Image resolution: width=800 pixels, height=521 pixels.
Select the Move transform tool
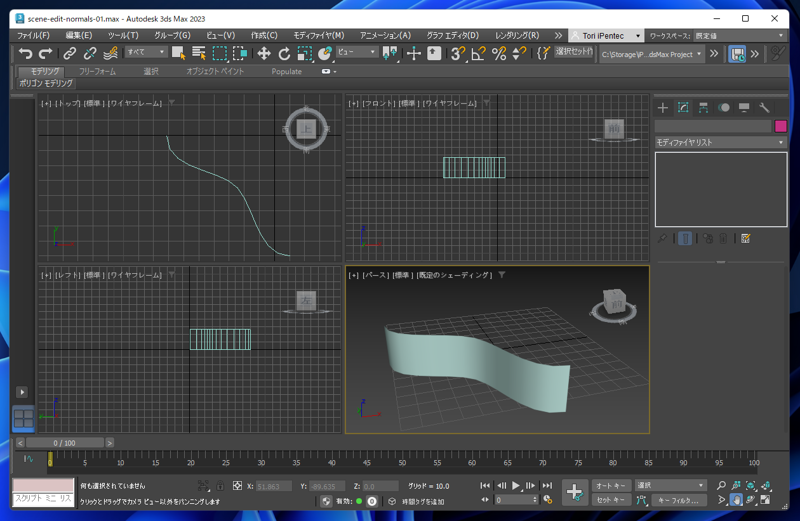(264, 53)
